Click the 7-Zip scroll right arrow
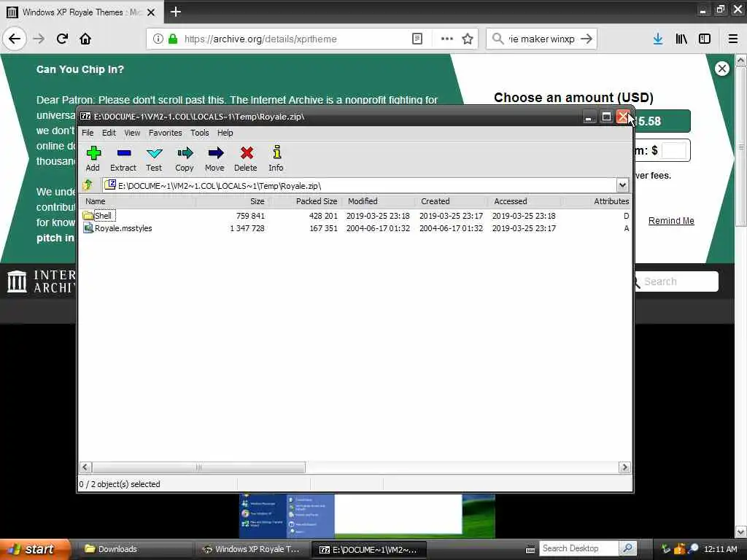The width and height of the screenshot is (747, 560). click(x=624, y=467)
